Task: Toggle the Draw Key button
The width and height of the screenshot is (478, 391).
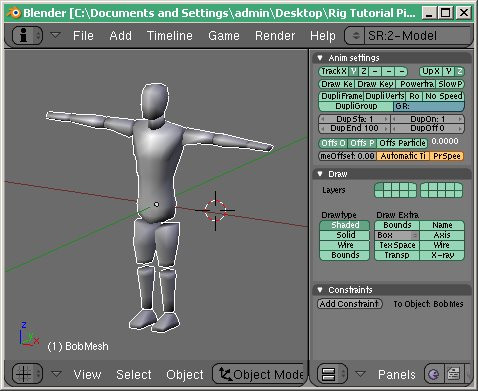Action: [x=376, y=84]
